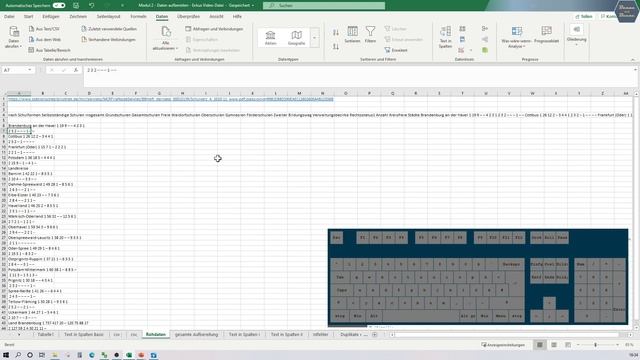
Task: Select the gesamte Aufbereitung sheet tab
Action: [196, 335]
